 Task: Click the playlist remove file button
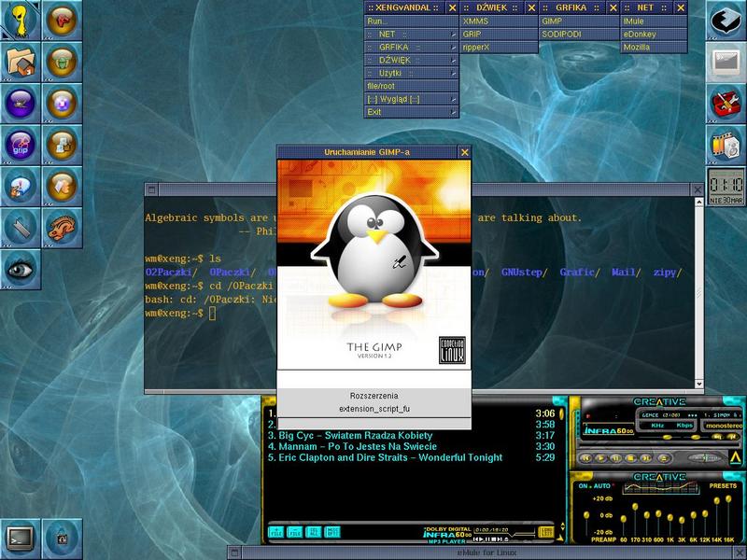[294, 532]
